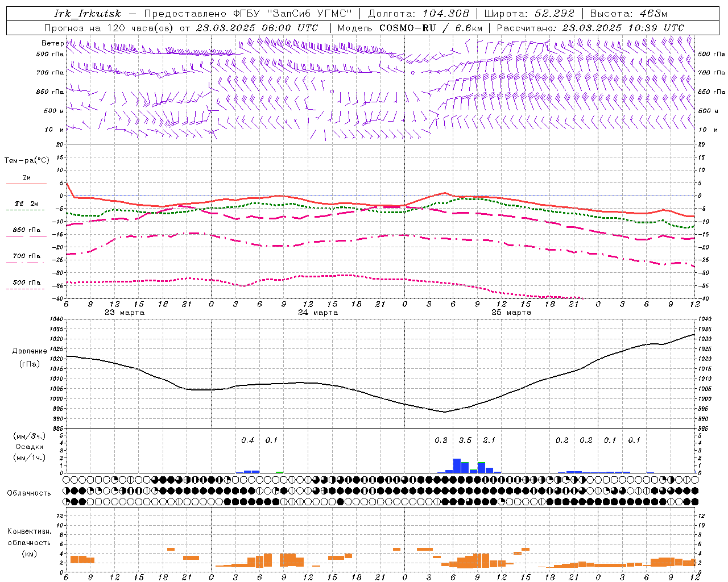Click the '0.3' precipitation value
The width and height of the screenshot is (728, 582).
click(x=441, y=440)
